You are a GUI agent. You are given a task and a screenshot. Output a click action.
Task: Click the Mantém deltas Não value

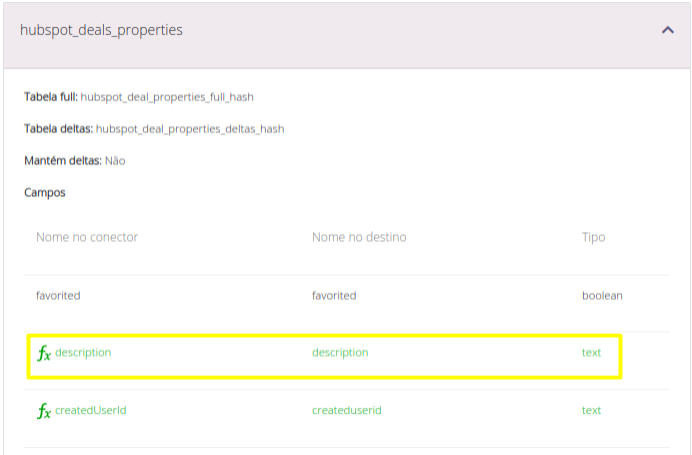point(115,161)
